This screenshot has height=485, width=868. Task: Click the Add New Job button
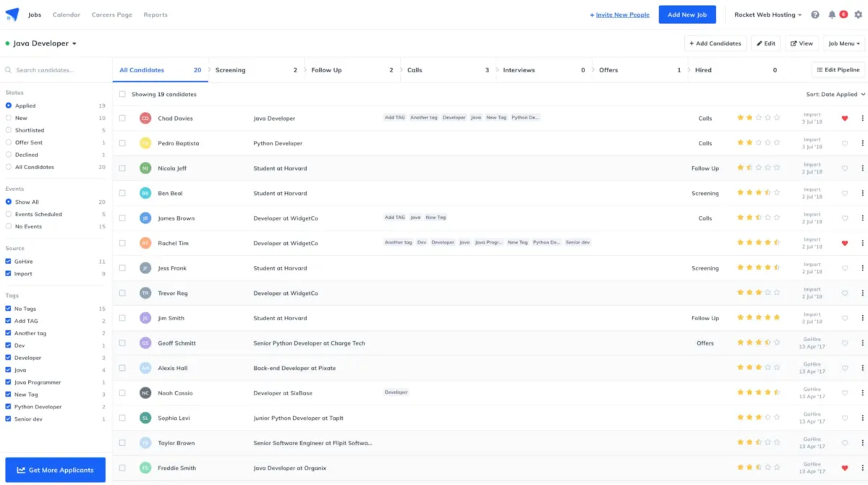[x=686, y=14]
